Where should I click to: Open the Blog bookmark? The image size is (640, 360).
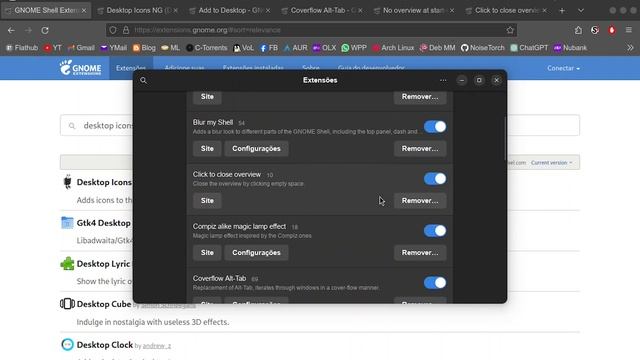tap(144, 48)
